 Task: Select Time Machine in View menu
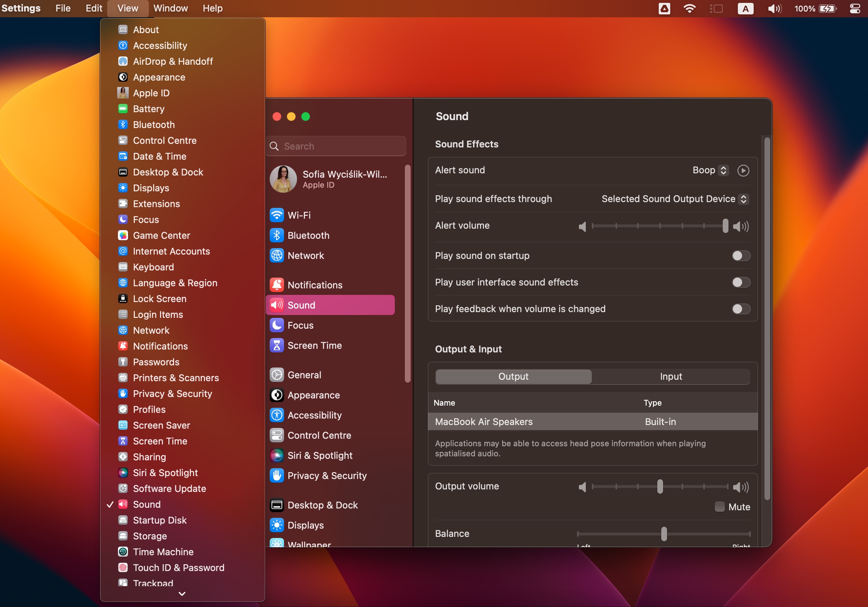(x=163, y=552)
